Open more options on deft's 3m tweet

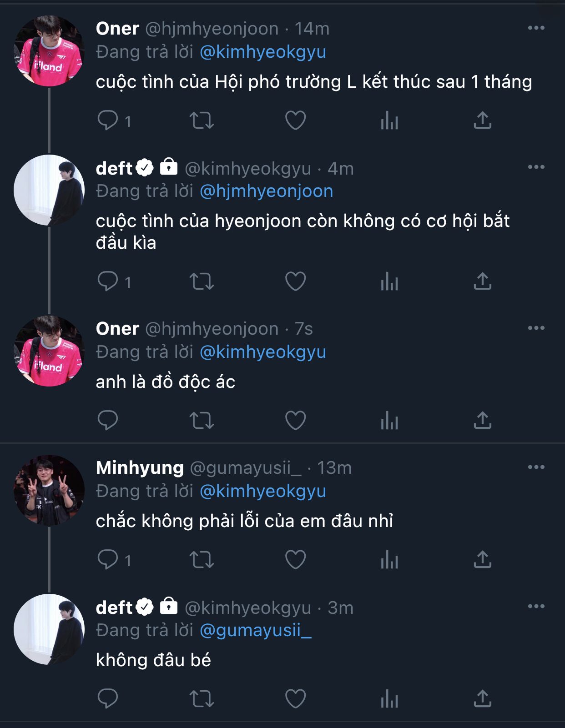click(x=536, y=606)
